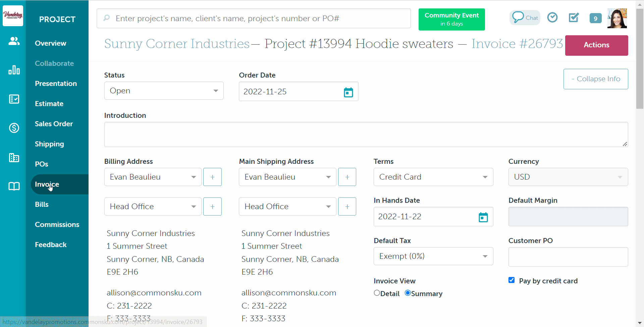Expand the Status dropdown showing Open
Viewport: 644px width, 327px height.
coord(164,91)
